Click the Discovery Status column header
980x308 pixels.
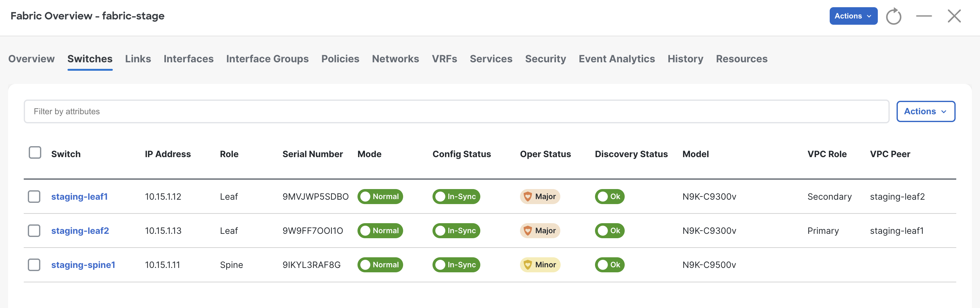(631, 154)
